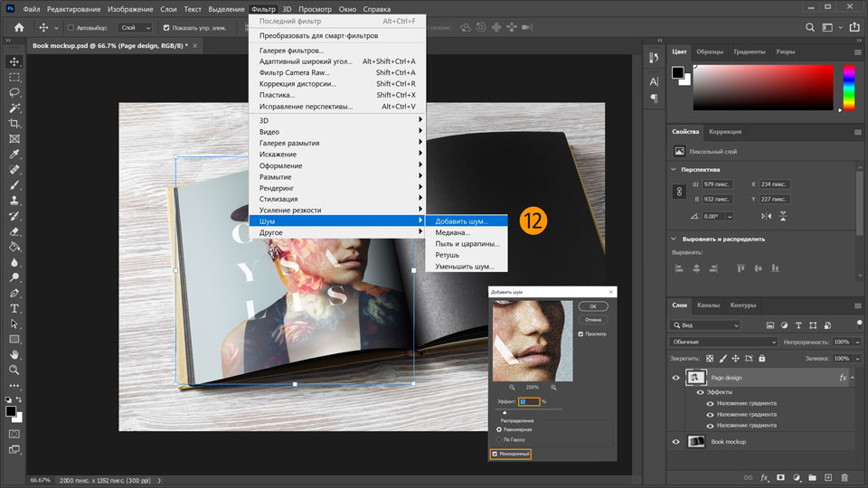Click OK in the Добавить шум dialog

tap(593, 306)
